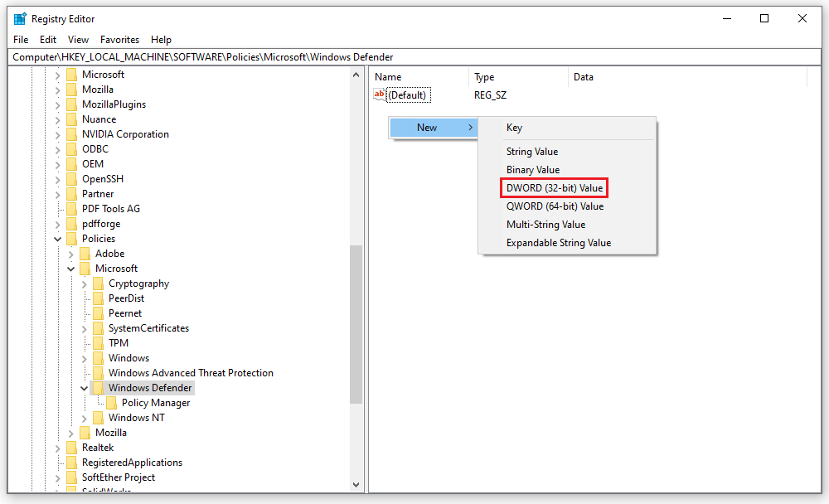
Task: Click the SystemCertificates folder icon
Action: click(99, 328)
